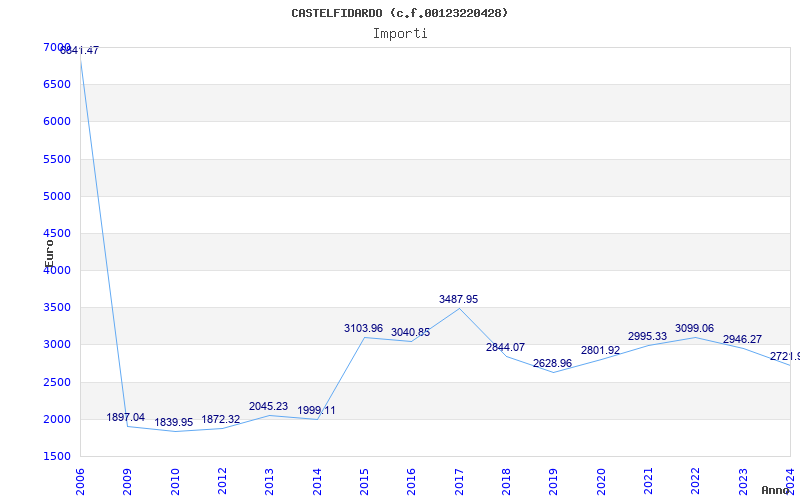
Task: Click x-axis year 2012
Action: click(222, 482)
